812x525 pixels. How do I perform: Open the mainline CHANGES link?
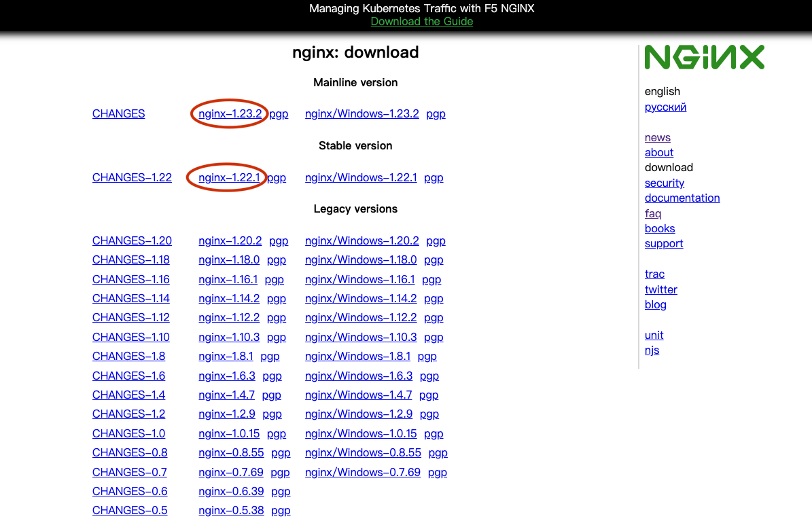click(x=119, y=114)
